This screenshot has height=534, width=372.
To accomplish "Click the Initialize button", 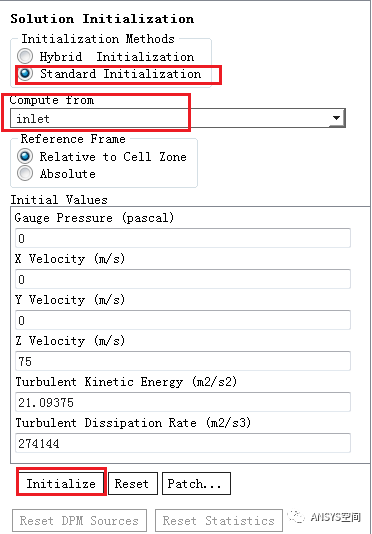I will coord(61,483).
